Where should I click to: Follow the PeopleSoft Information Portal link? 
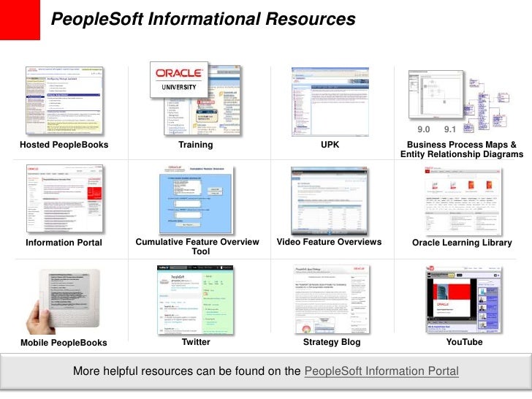pos(381,370)
